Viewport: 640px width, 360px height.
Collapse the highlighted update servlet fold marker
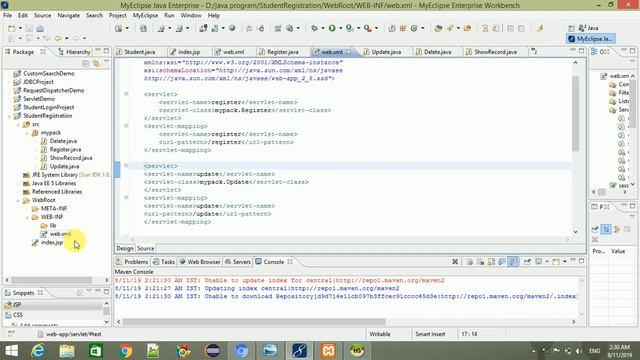point(126,166)
